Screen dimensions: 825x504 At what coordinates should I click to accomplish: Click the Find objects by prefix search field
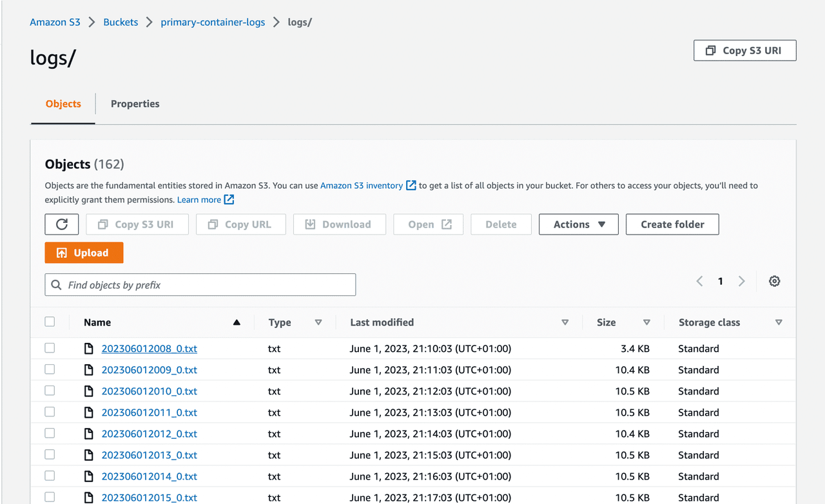200,284
